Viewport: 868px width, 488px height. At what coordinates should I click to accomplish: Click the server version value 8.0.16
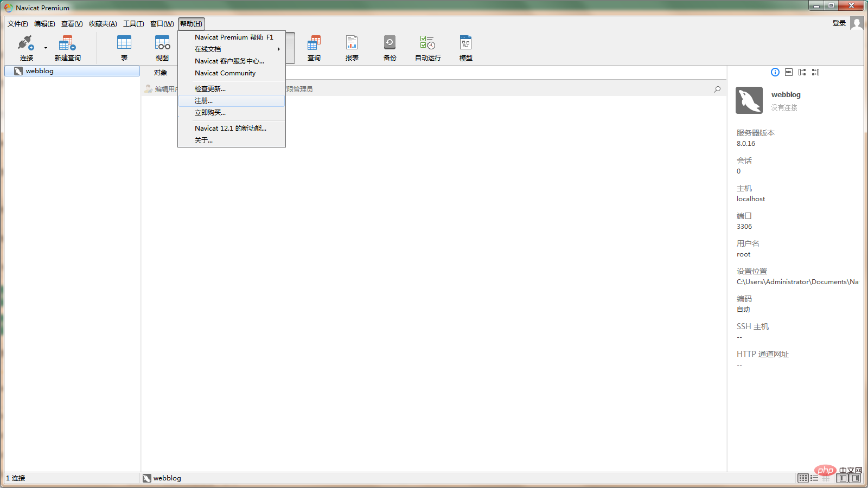click(746, 144)
